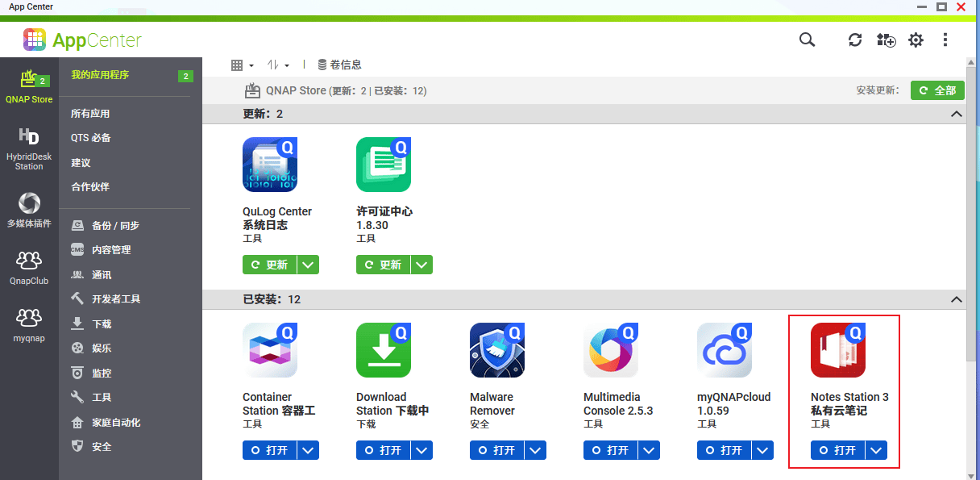
Task: Expand 许可证中心 update dropdown arrow
Action: [422, 265]
